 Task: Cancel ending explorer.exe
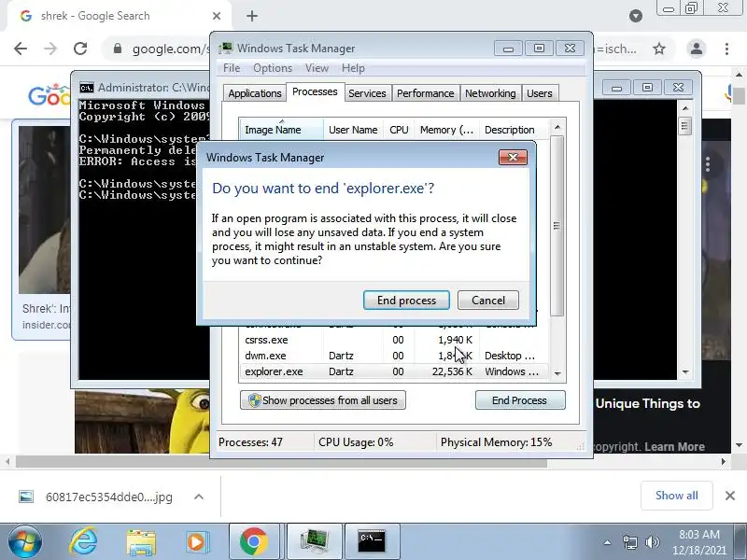(487, 300)
